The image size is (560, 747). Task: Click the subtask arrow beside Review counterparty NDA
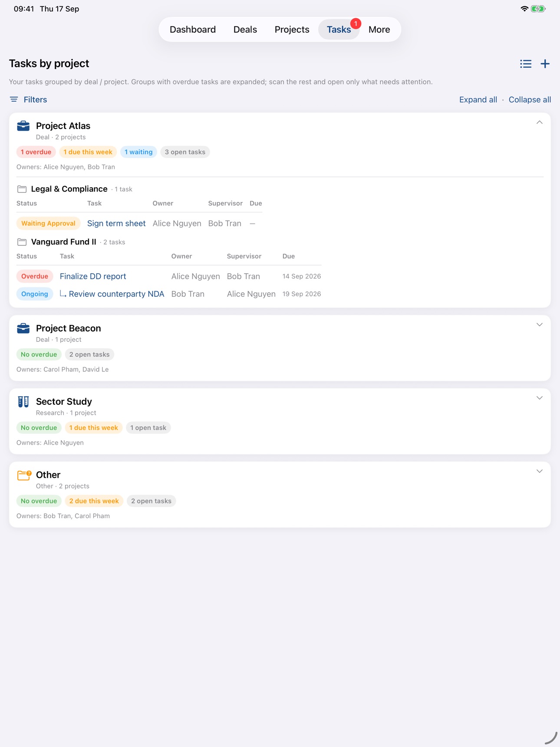63,294
